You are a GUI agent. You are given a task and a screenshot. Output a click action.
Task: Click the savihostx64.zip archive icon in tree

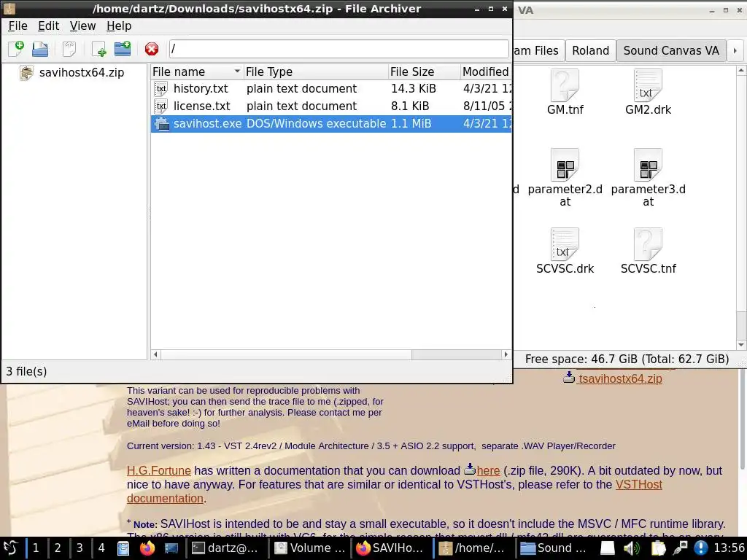click(x=26, y=72)
